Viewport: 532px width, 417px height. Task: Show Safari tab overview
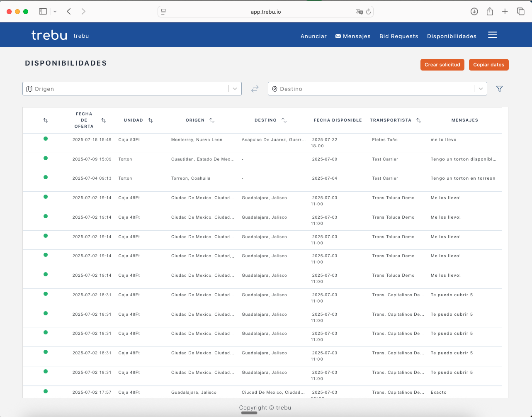(520, 12)
